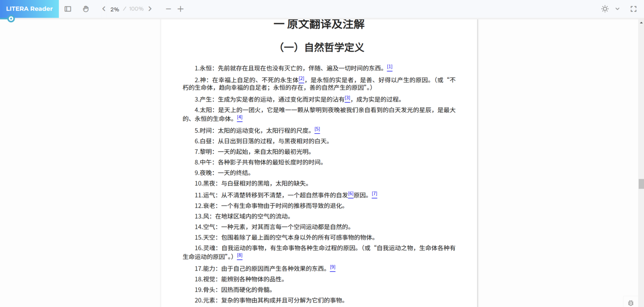This screenshot has height=307, width=644.
Task: Follow footnote [4] after the 太阳 entry
Action: (239, 118)
